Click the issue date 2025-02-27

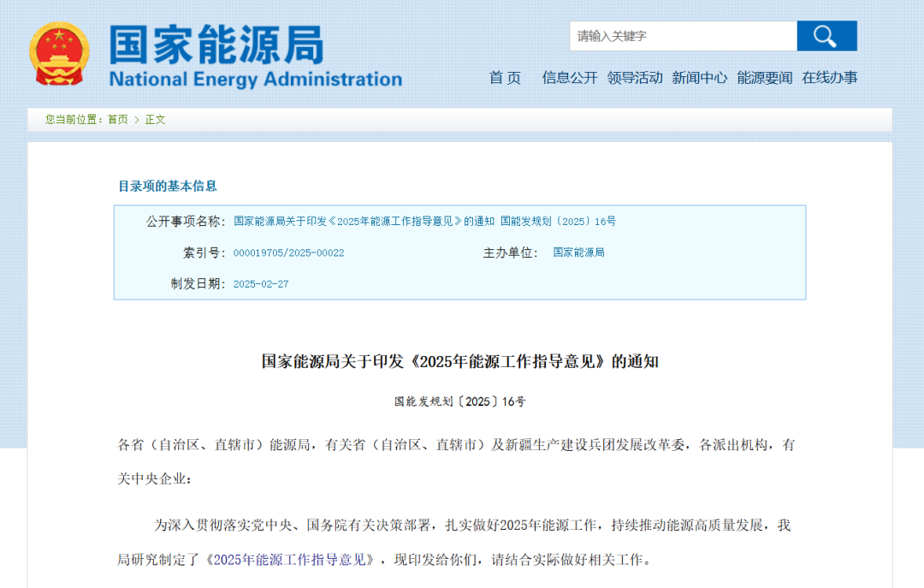(261, 284)
